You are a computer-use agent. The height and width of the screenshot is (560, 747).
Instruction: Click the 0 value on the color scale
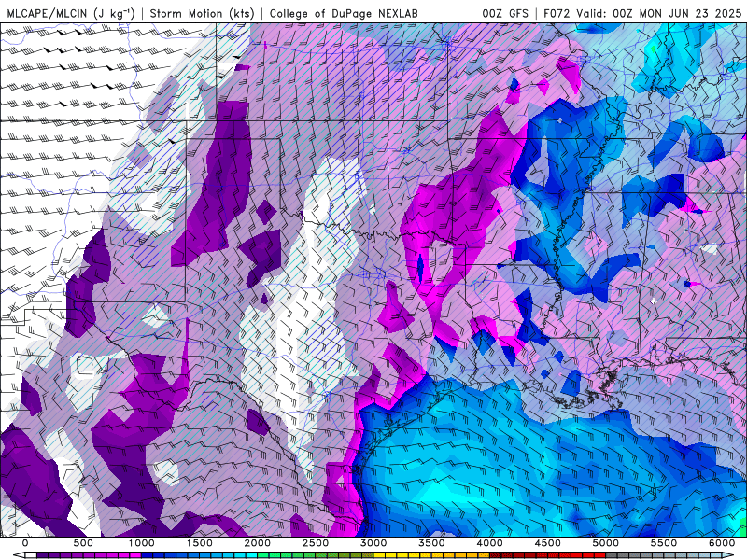point(25,543)
